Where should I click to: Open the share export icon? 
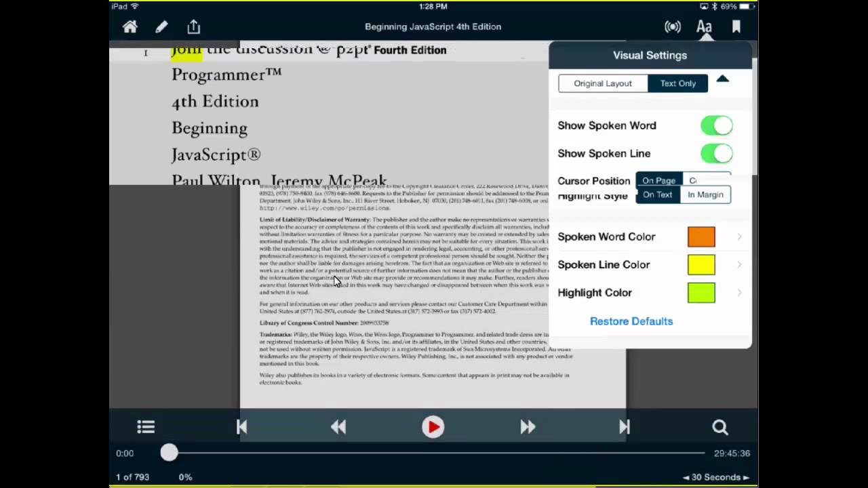(194, 26)
